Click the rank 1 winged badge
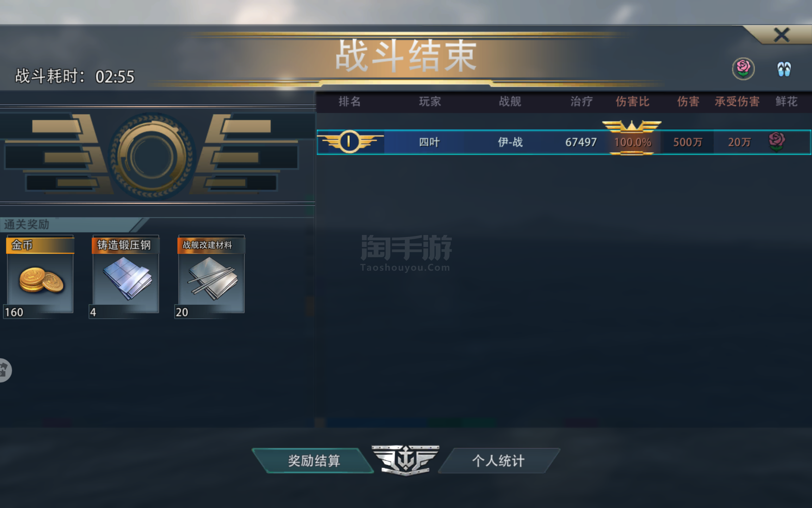The width and height of the screenshot is (812, 508). [x=349, y=142]
